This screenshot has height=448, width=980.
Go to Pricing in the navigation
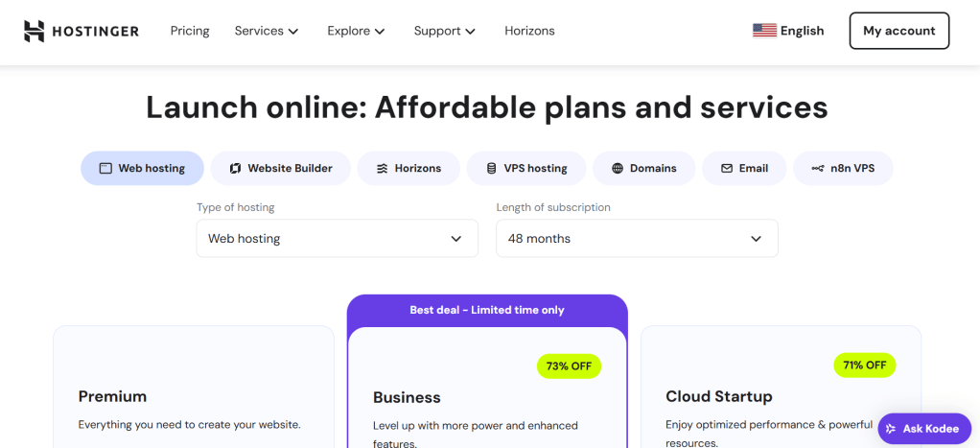click(x=190, y=31)
